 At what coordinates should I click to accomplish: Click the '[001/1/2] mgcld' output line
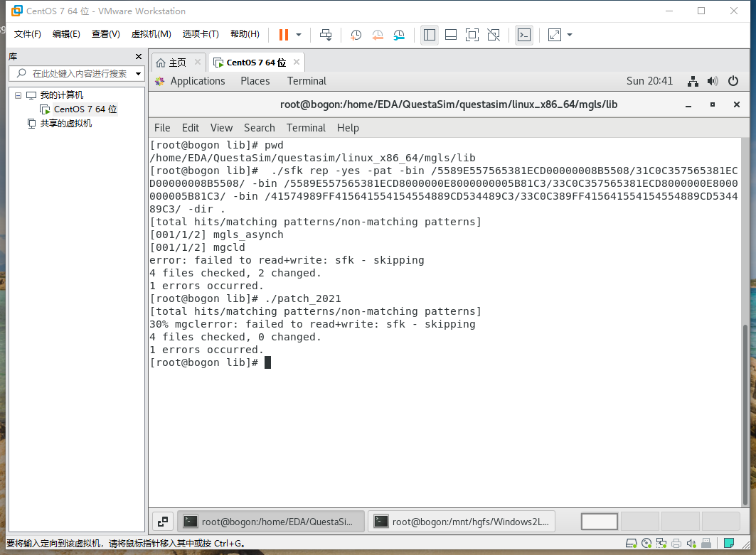[197, 247]
